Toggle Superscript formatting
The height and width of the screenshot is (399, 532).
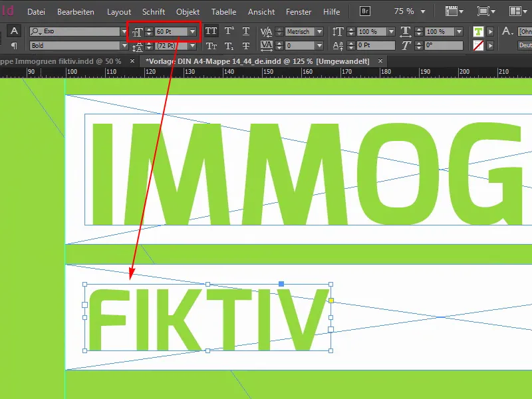click(229, 31)
